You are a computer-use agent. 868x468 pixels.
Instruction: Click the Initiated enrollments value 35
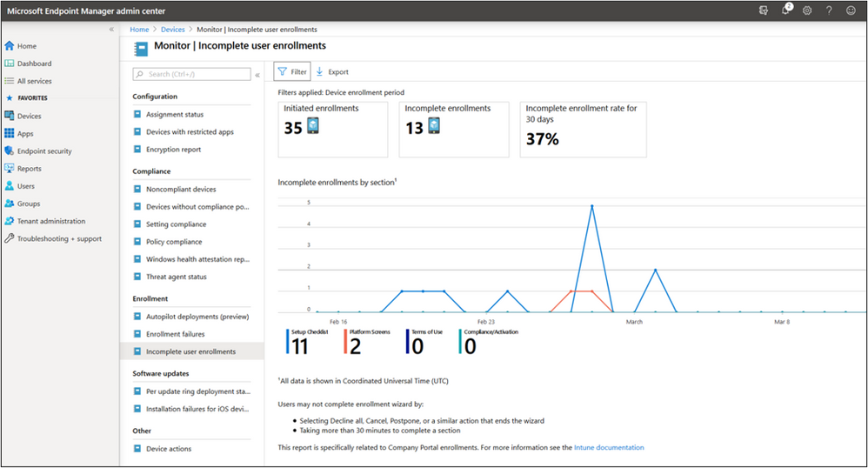[x=293, y=128]
